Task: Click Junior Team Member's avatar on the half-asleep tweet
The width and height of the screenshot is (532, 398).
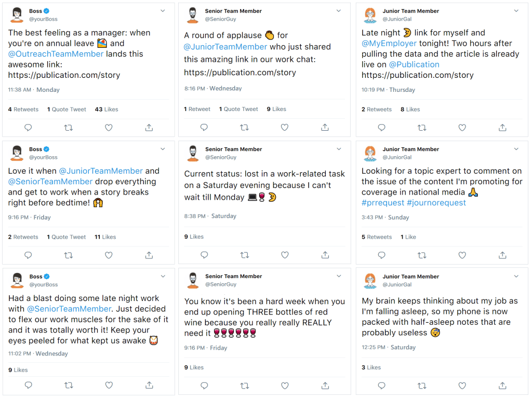Action: point(370,280)
